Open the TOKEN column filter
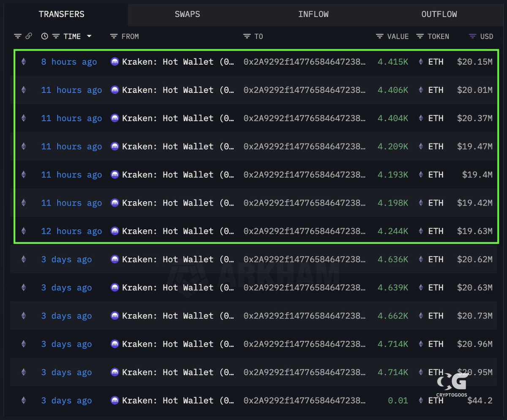The height and width of the screenshot is (420, 507). click(x=420, y=36)
